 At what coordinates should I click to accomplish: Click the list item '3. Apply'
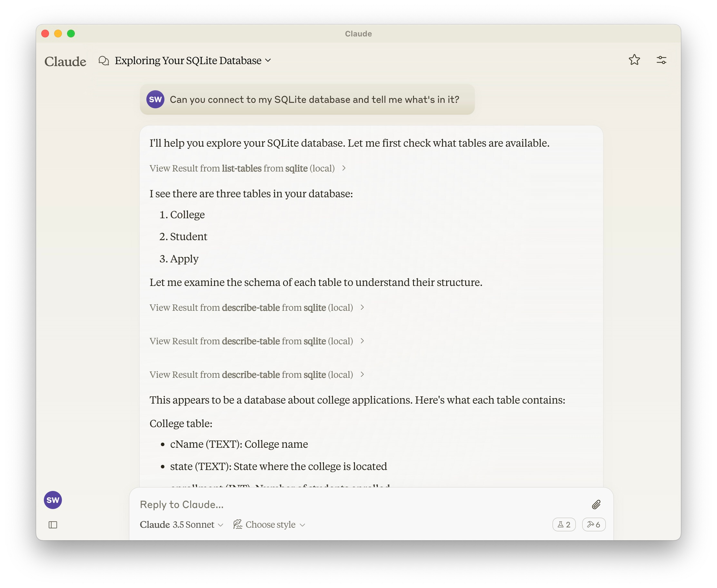(x=179, y=259)
